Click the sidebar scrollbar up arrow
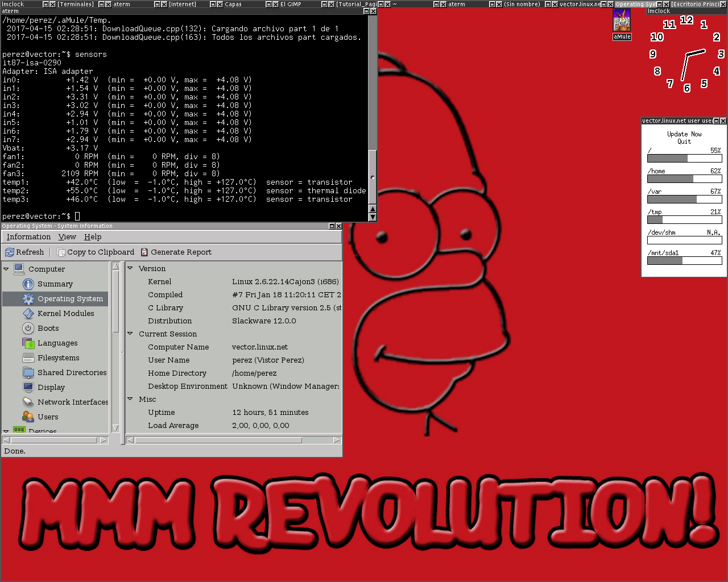Viewport: 728px width, 582px height. 116,266
